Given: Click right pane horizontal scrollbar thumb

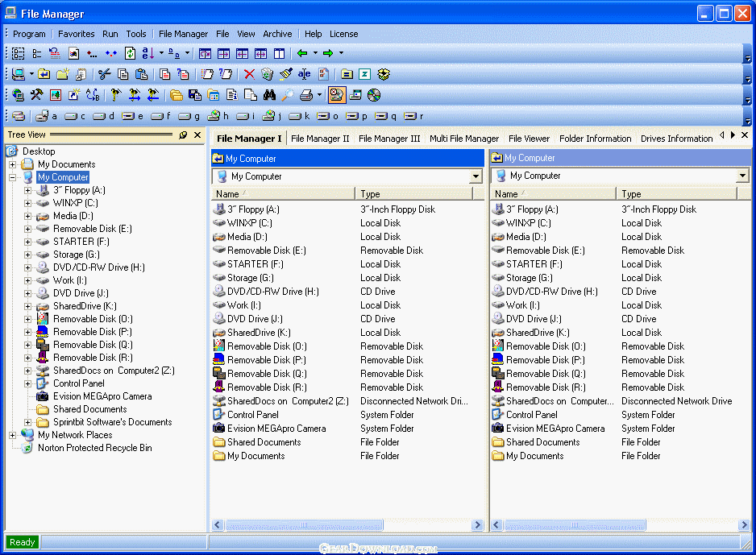Looking at the screenshot, I should (574, 524).
